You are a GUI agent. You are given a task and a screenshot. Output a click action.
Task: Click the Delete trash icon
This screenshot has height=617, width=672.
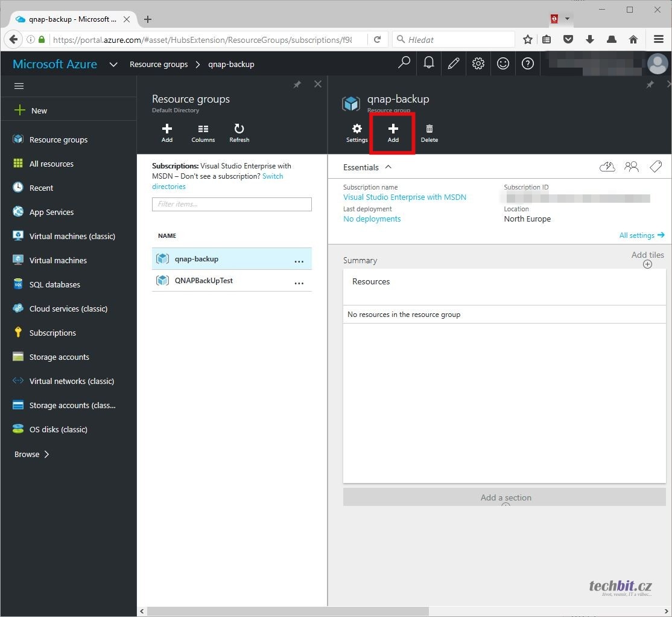point(429,133)
